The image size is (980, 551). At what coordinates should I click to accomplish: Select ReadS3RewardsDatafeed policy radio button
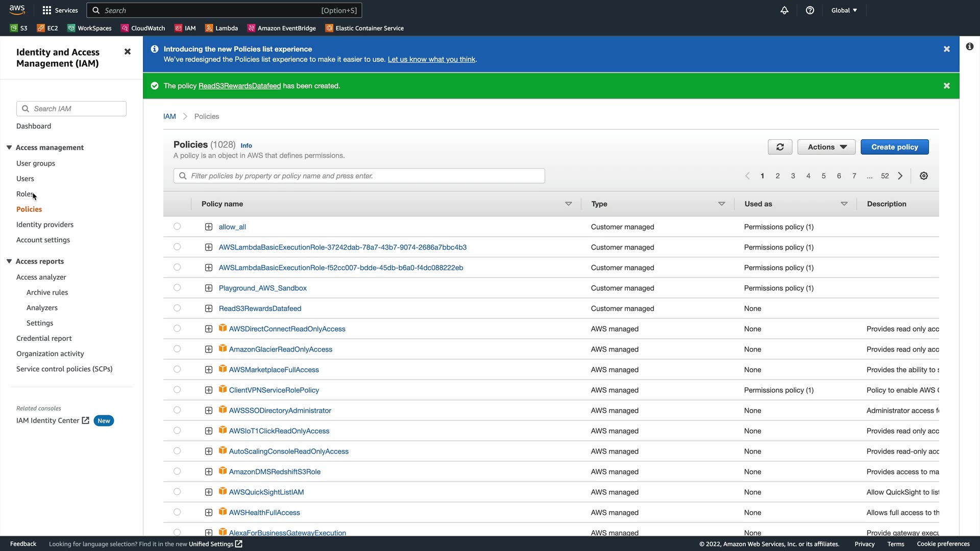(177, 308)
